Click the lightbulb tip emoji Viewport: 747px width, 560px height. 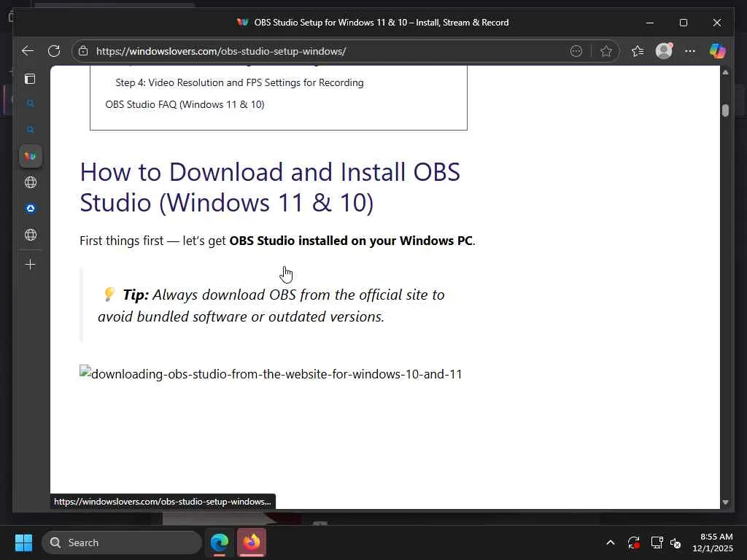click(109, 294)
